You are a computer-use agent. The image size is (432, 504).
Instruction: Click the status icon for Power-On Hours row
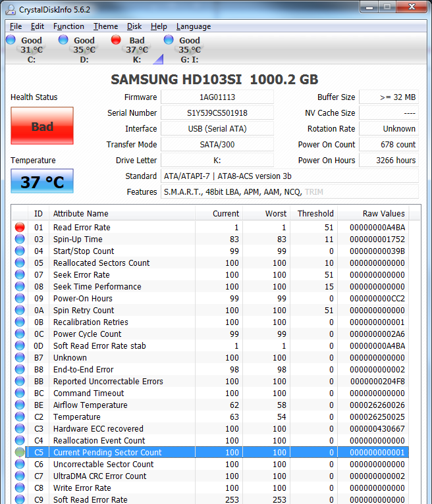(x=20, y=298)
